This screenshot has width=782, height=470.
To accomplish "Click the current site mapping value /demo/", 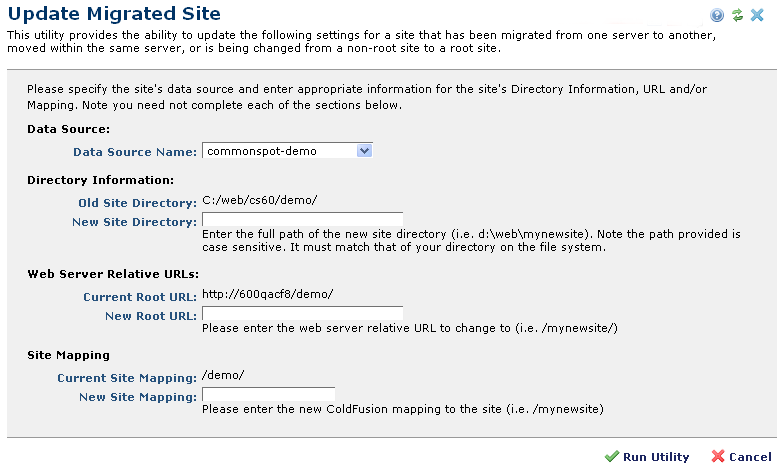I will [223, 376].
